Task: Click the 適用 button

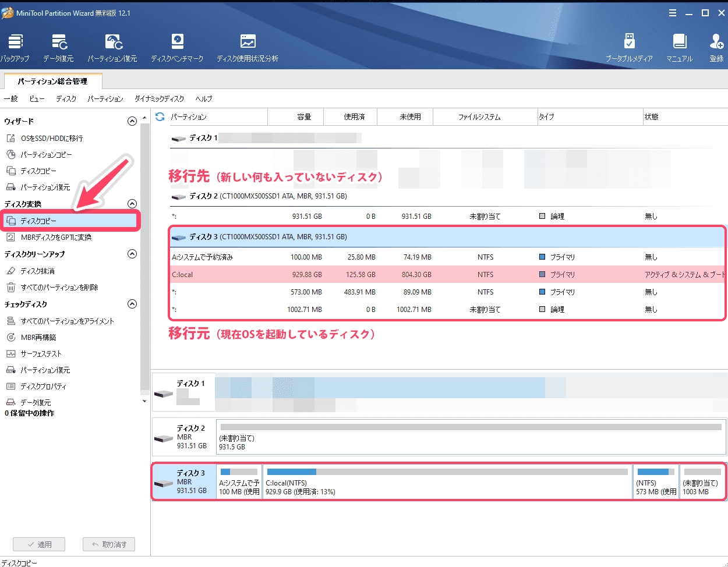Action: coord(39,544)
